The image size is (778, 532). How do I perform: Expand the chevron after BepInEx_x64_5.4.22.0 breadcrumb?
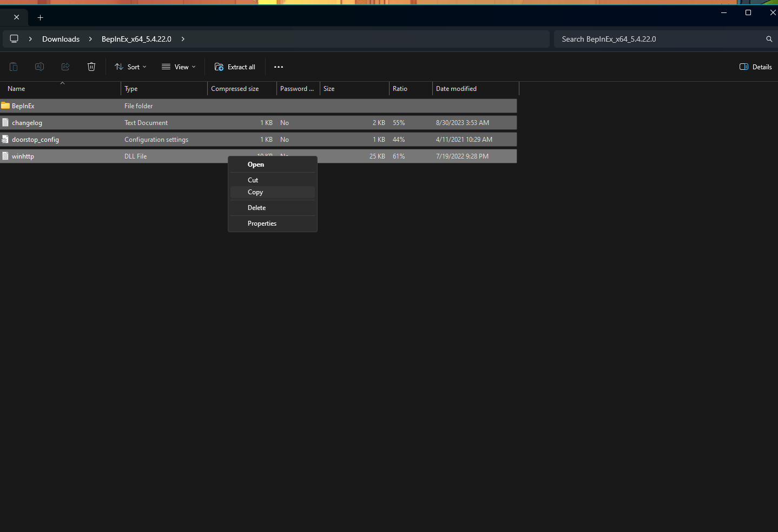coord(183,39)
